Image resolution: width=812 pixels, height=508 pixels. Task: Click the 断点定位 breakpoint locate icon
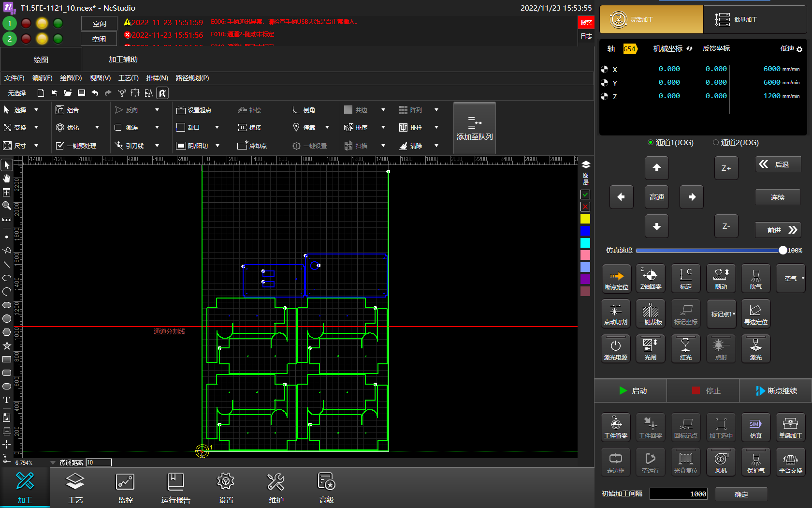pyautogui.click(x=616, y=278)
